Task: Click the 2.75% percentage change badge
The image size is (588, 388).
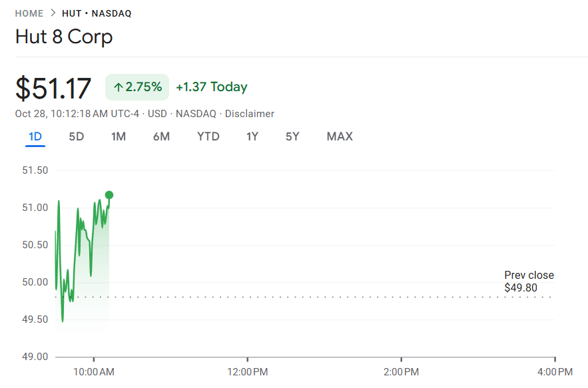Action: click(x=137, y=87)
